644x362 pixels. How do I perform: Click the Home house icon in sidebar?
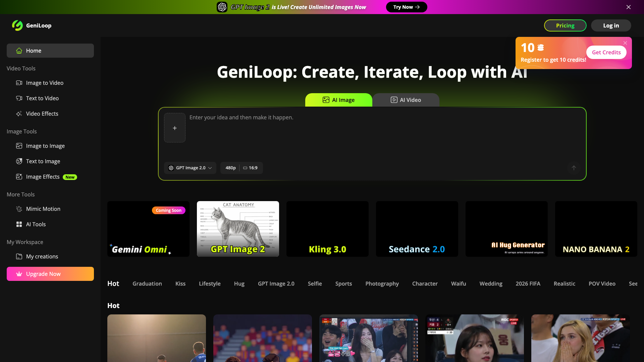tap(19, 51)
